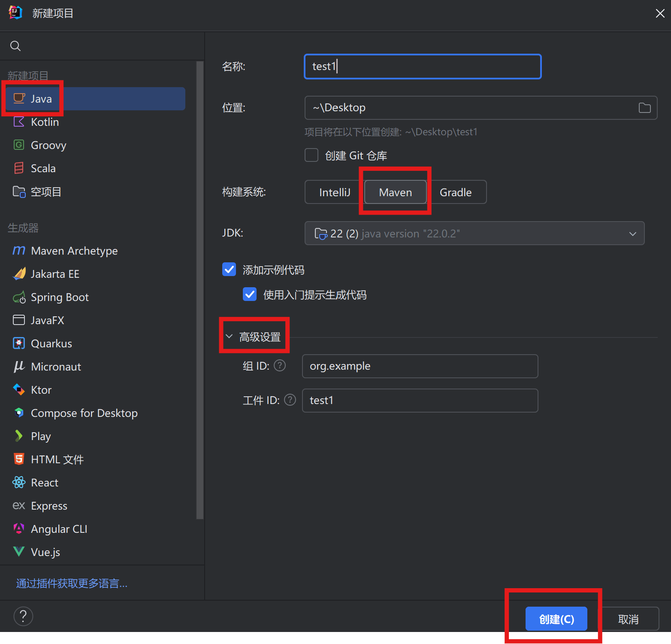The height and width of the screenshot is (644, 671).
Task: Browse location with the folder icon
Action: point(644,108)
